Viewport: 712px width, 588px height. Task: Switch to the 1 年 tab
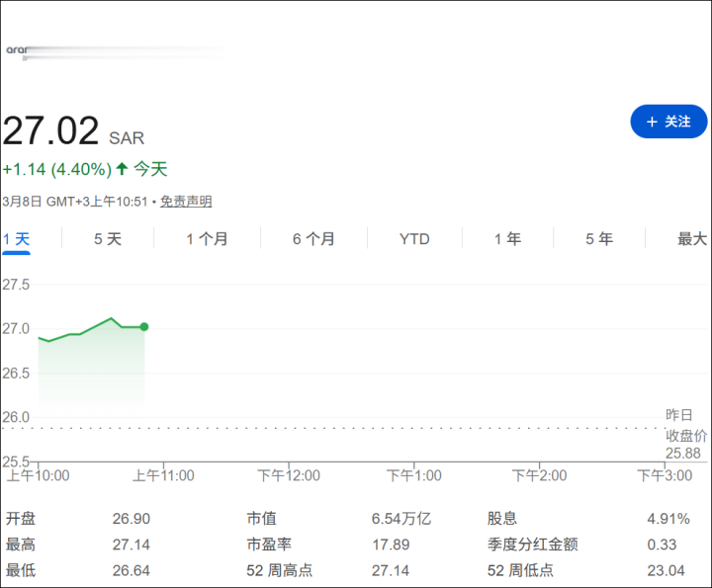point(507,239)
